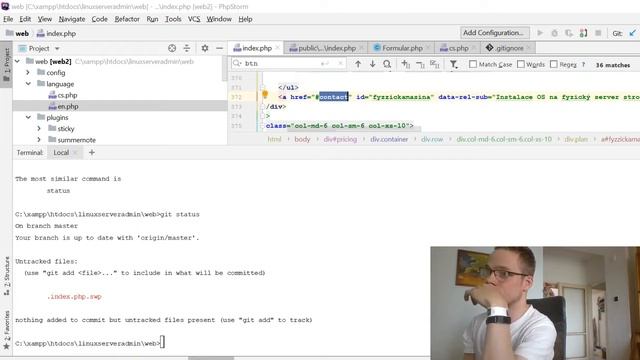Clear the search field text

pyautogui.click(x=340, y=64)
